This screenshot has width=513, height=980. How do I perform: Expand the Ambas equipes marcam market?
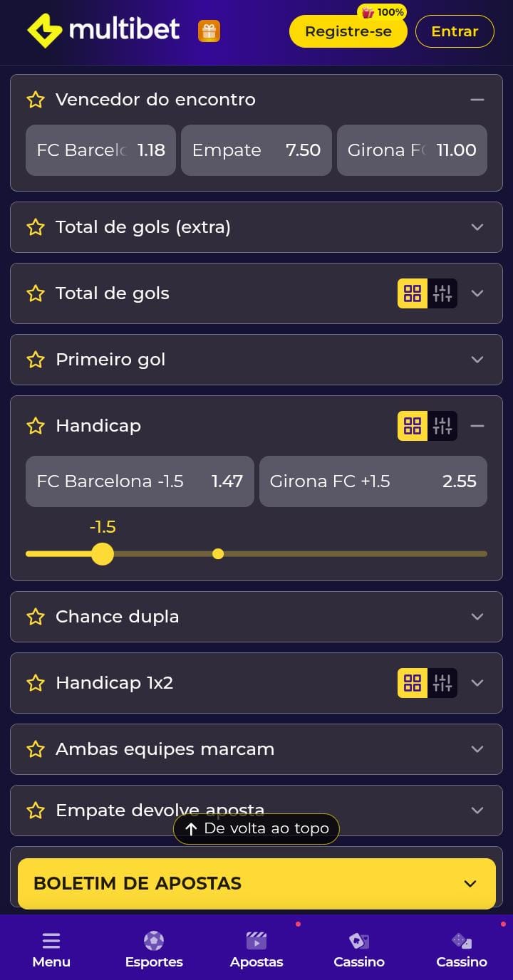(x=477, y=749)
